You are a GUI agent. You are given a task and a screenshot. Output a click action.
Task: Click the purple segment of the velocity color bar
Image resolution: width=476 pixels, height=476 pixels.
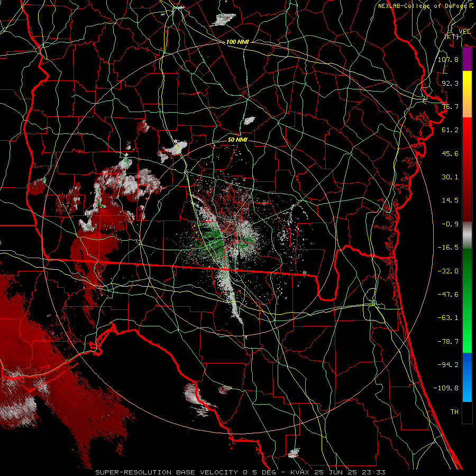click(x=467, y=59)
